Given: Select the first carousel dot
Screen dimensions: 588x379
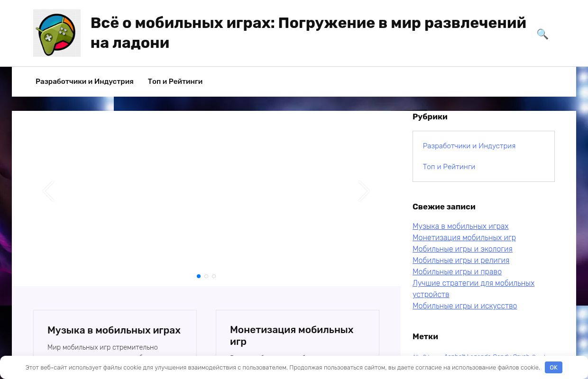Looking at the screenshot, I should click(199, 276).
